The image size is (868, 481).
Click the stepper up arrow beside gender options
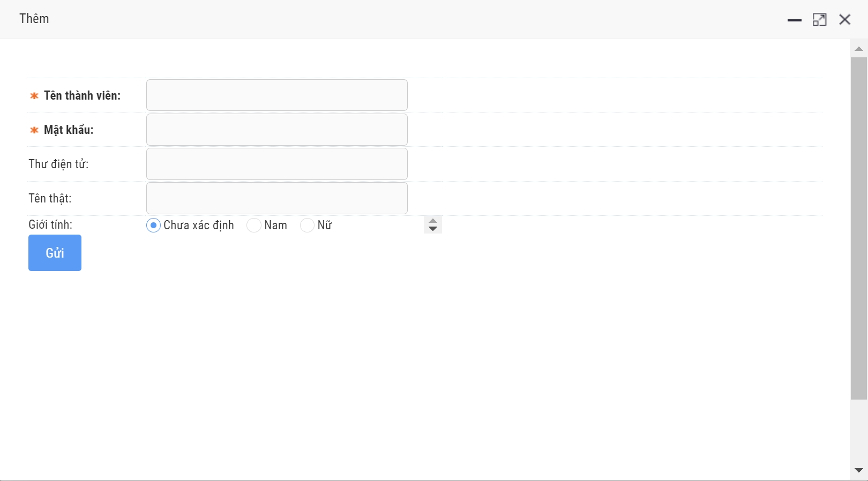(433, 221)
